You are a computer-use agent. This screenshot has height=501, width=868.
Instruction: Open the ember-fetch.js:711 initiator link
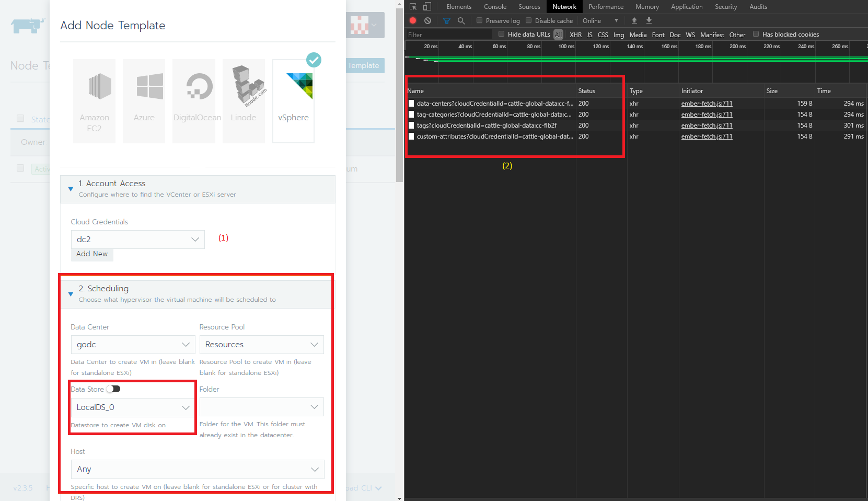[707, 103]
